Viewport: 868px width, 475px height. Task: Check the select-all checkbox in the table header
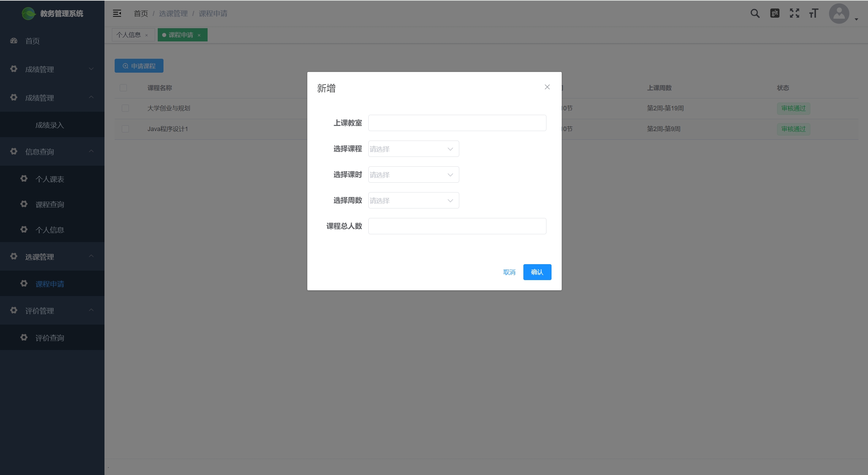pyautogui.click(x=123, y=88)
